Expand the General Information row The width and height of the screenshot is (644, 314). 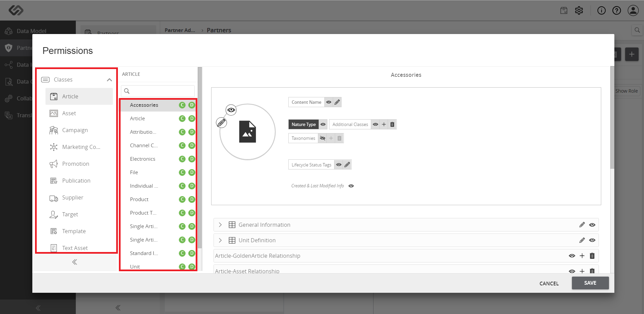coord(220,225)
